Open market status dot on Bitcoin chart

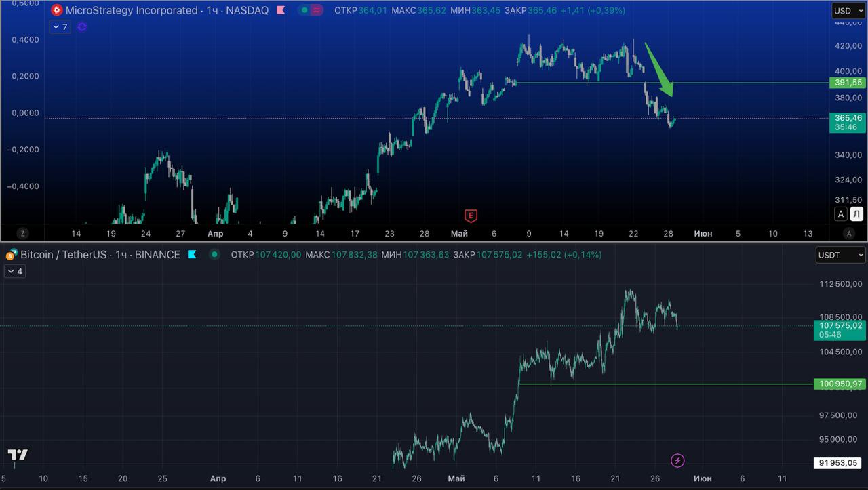215,254
